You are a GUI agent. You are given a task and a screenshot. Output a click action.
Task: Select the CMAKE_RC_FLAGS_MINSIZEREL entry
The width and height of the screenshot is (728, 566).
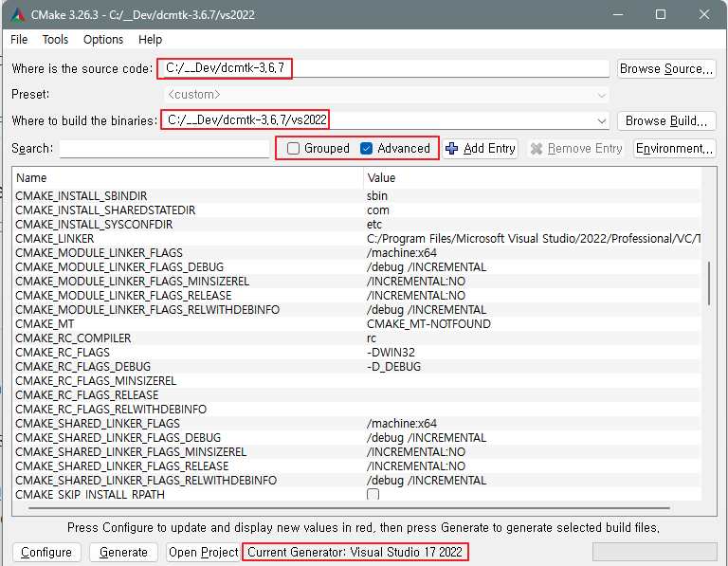[96, 381]
